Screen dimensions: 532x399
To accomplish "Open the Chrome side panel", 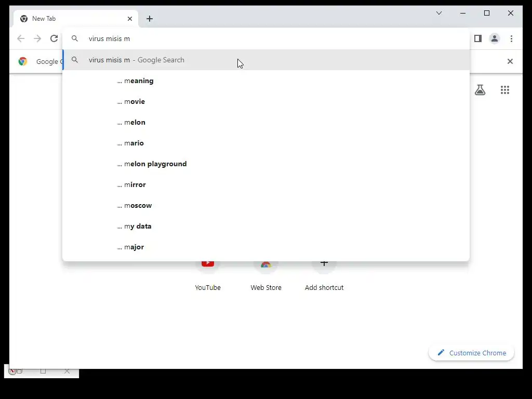I will click(x=478, y=38).
